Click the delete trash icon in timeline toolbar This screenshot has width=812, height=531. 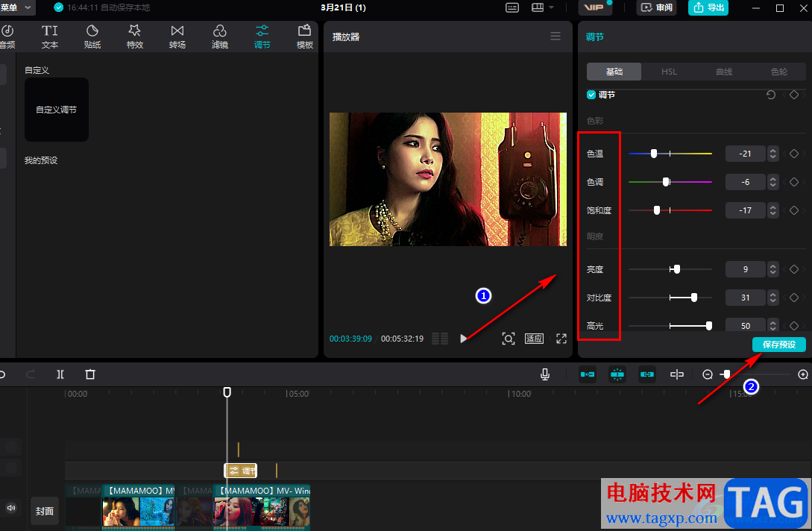tap(90, 374)
